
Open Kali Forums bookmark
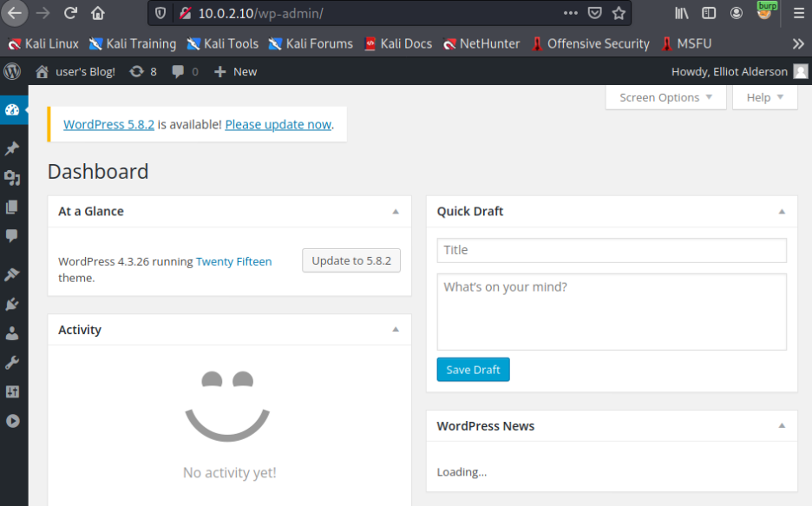(311, 44)
